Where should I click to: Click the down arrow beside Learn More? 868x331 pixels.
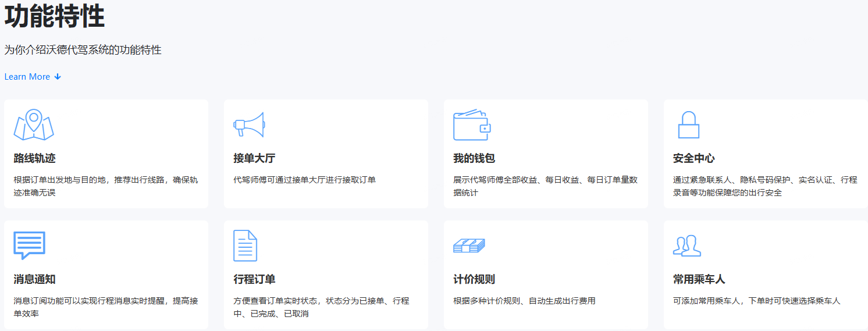click(58, 77)
